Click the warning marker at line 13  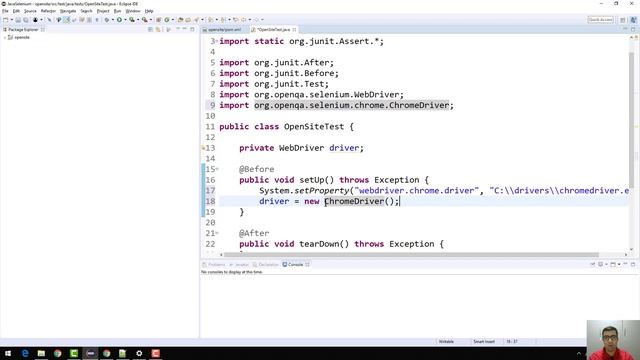(203, 148)
